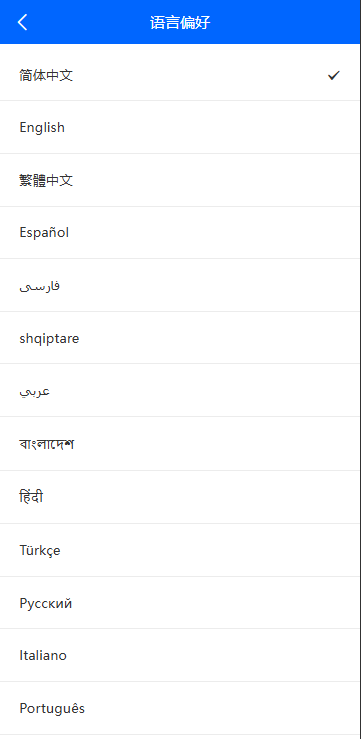Image resolution: width=361 pixels, height=739 pixels.
Task: Choose Italiano from the list
Action: pyautogui.click(x=180, y=655)
